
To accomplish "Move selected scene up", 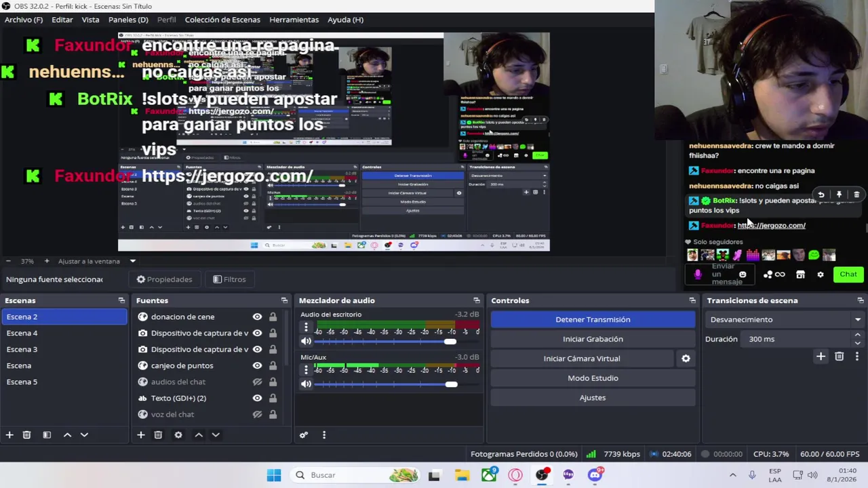I will [x=67, y=434].
